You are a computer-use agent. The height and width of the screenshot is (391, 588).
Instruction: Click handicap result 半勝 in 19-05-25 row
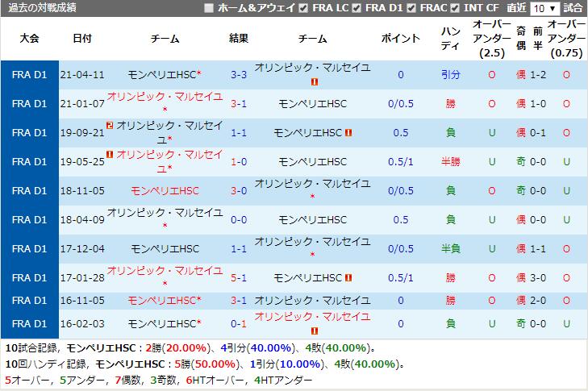click(x=450, y=162)
